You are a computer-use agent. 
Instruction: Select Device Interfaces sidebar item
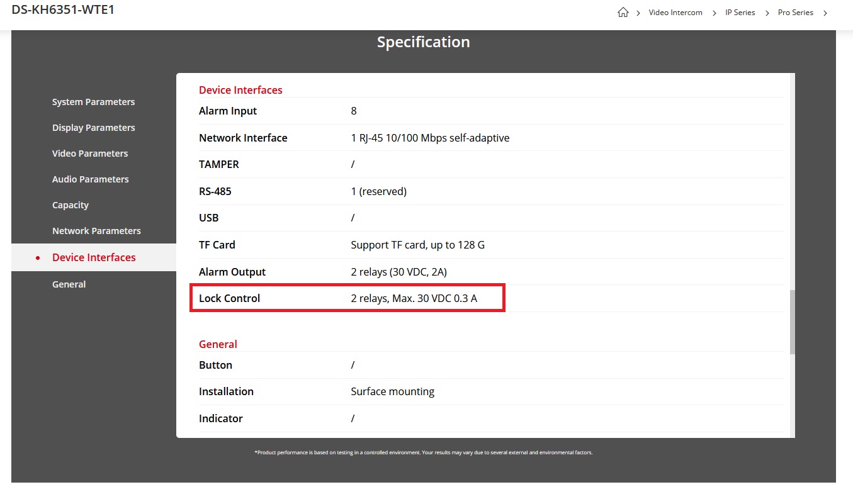[94, 257]
